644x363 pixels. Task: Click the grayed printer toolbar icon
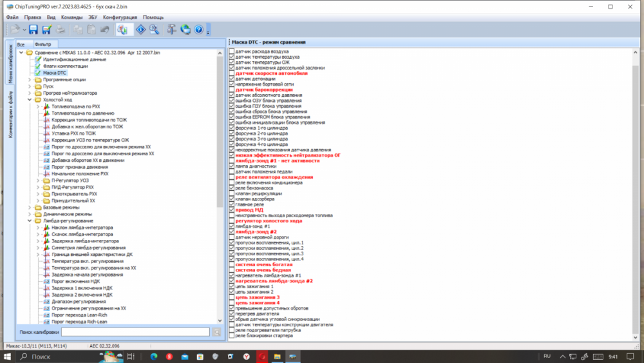61,30
